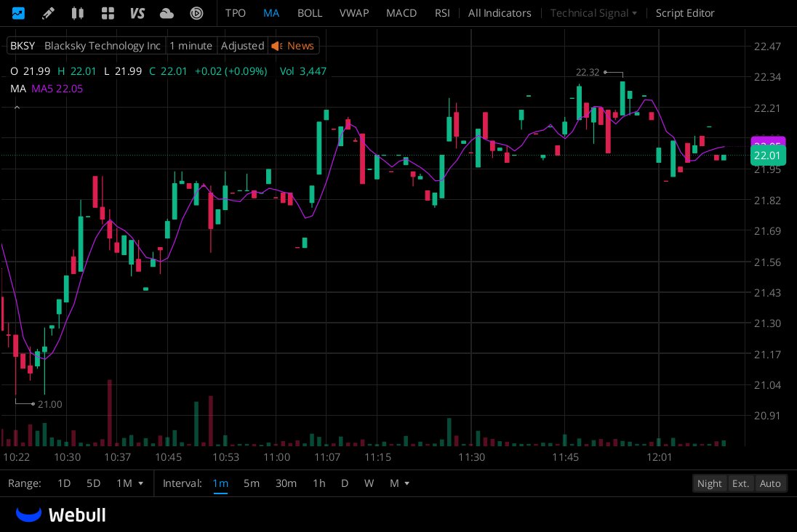This screenshot has height=532, width=797.
Task: Toggle Auto scale button
Action: (x=770, y=483)
